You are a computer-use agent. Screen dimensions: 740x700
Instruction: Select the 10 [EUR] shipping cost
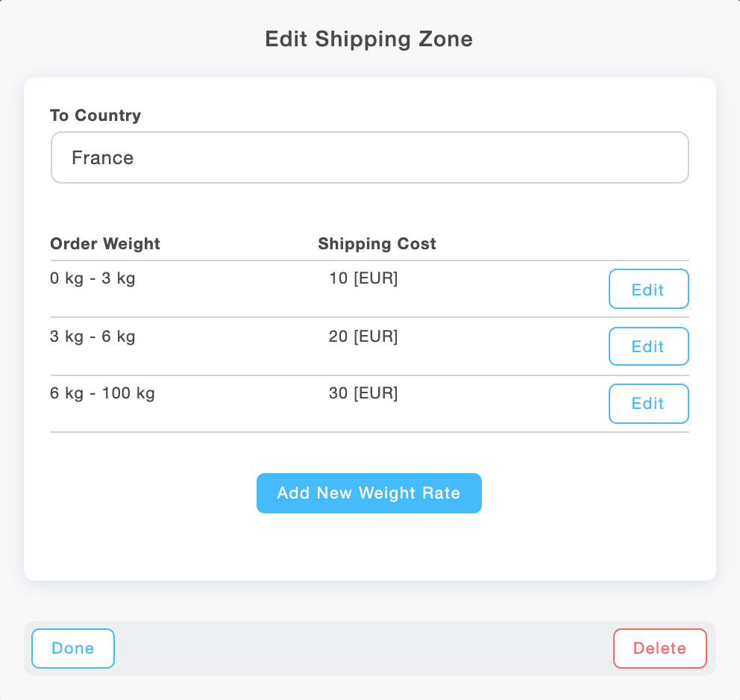pos(363,278)
